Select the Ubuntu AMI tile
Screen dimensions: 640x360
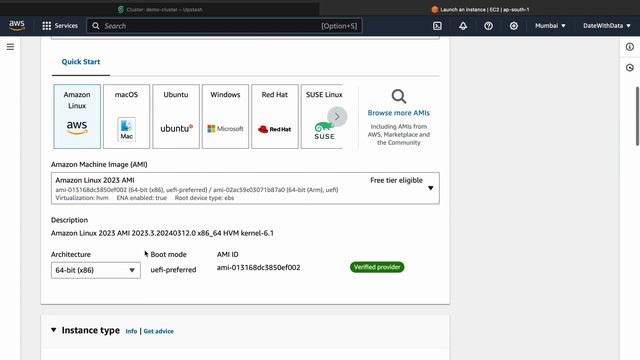(176, 116)
